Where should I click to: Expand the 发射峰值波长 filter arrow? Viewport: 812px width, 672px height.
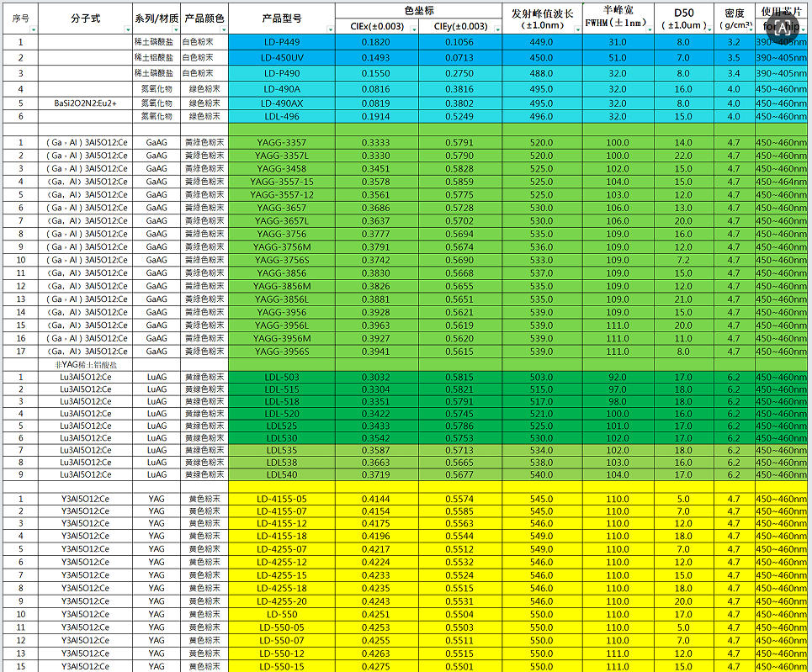[x=577, y=29]
